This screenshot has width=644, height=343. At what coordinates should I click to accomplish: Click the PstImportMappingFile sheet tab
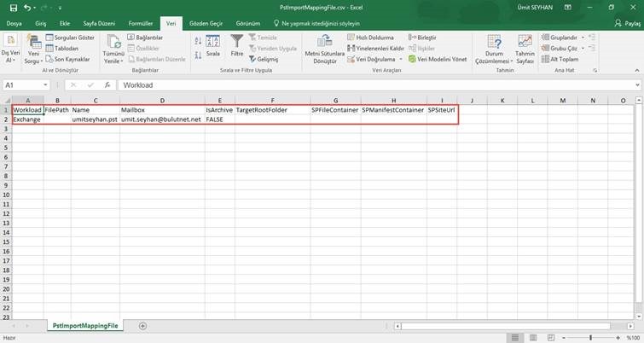click(x=85, y=326)
